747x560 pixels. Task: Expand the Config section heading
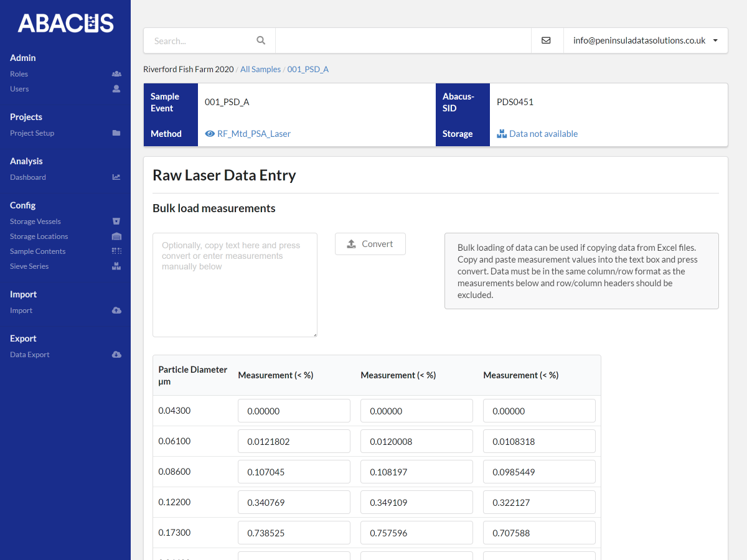pyautogui.click(x=22, y=205)
